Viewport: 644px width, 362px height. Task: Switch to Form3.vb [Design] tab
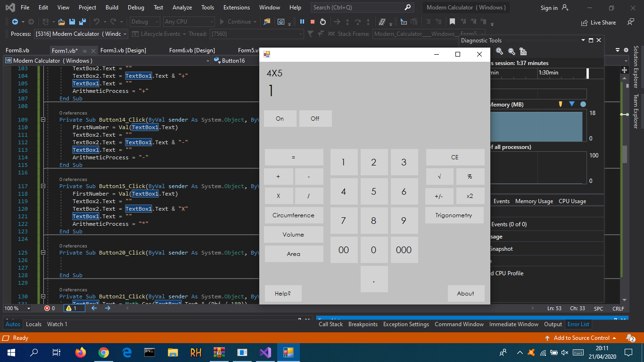(x=124, y=50)
